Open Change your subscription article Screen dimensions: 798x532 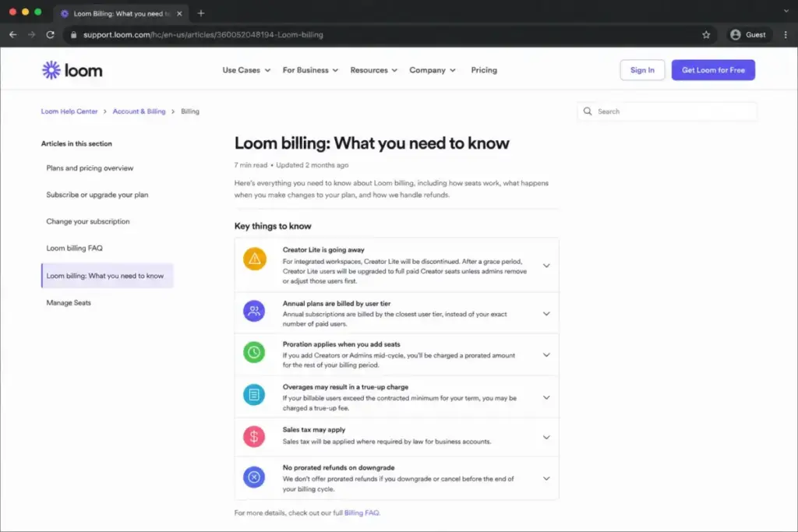(x=88, y=221)
